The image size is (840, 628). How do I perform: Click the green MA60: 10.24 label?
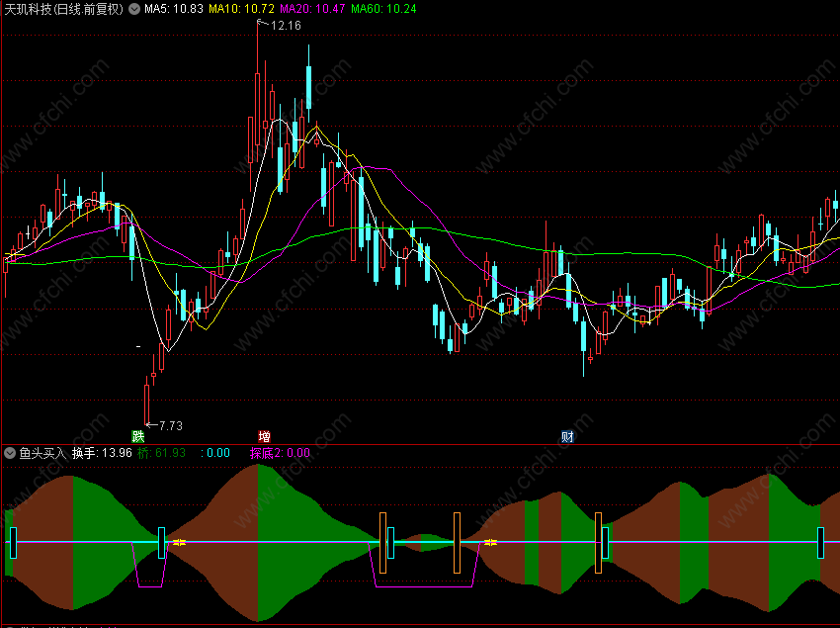coord(383,9)
